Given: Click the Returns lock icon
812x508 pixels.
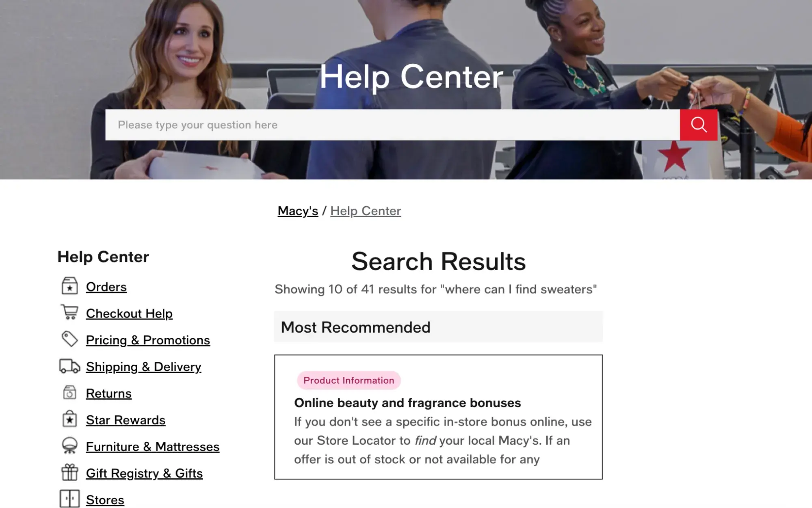Looking at the screenshot, I should click(x=69, y=392).
